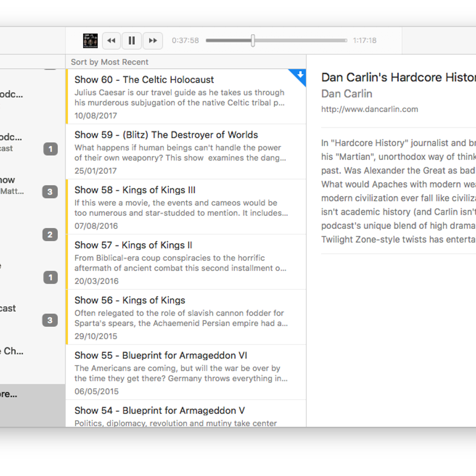This screenshot has height=476, width=476.
Task: Select Show 59 - (Blitz) The Destroyer of Worlds
Action: click(x=186, y=152)
